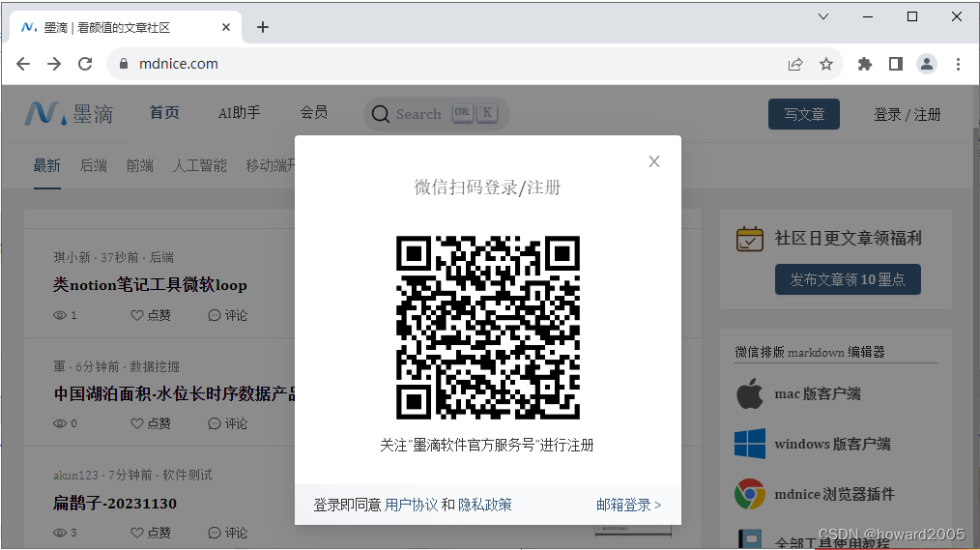Select the 最新 category tab
The width and height of the screenshot is (980, 550).
coord(47,165)
